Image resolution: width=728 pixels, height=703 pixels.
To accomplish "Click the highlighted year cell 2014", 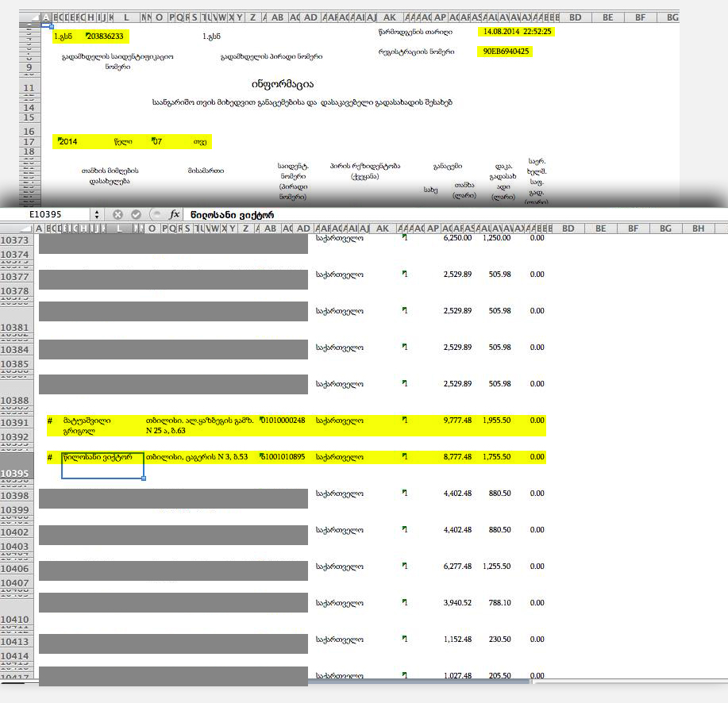I will tap(67, 141).
